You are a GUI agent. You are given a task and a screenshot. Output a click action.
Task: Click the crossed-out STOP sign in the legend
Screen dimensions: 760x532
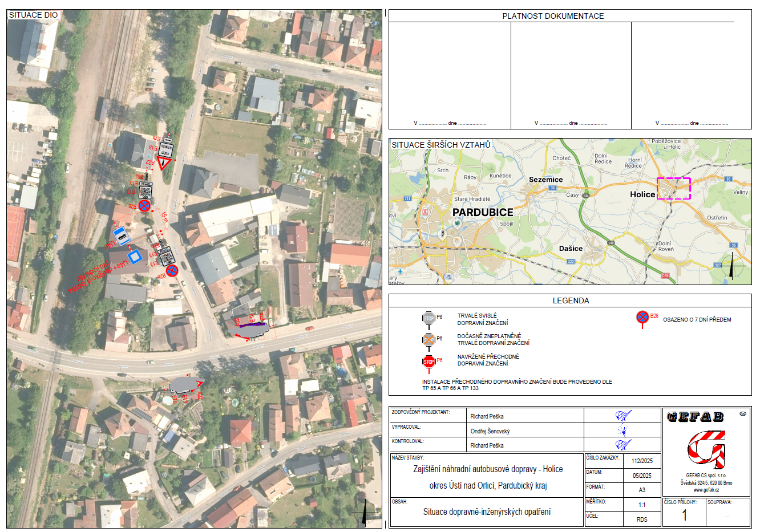click(428, 340)
